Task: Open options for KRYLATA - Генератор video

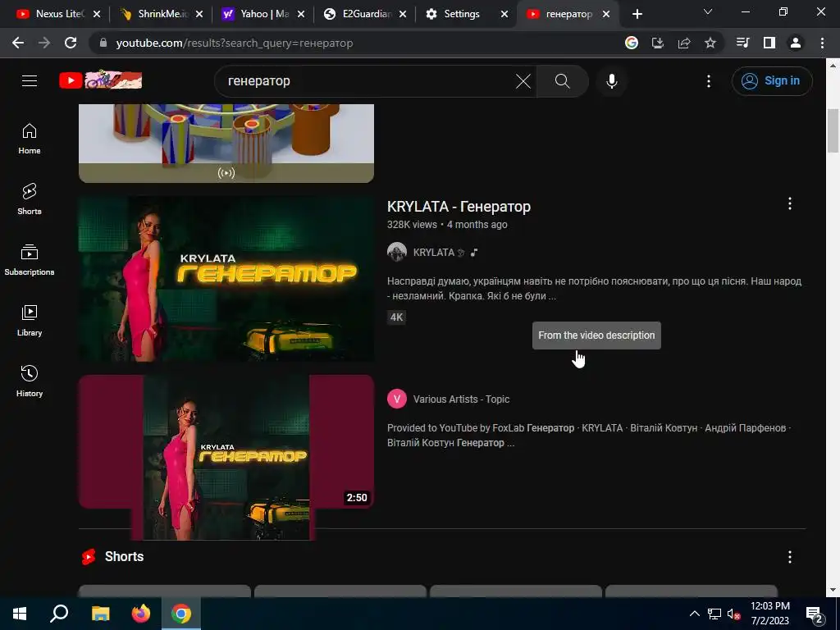Action: pyautogui.click(x=789, y=203)
